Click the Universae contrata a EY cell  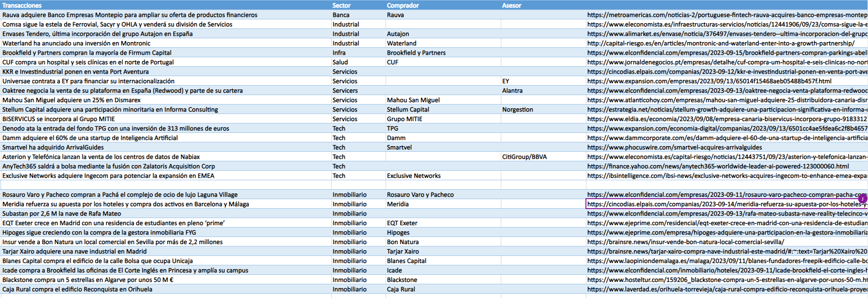click(165, 81)
